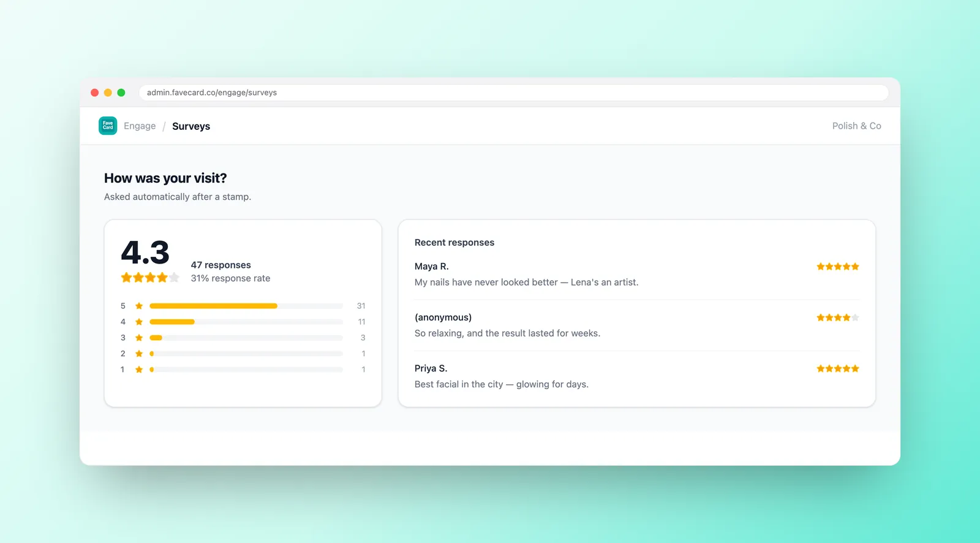Screen dimensions: 980x543
Task: Click the star icon in the 4 rating row
Action: pos(139,322)
